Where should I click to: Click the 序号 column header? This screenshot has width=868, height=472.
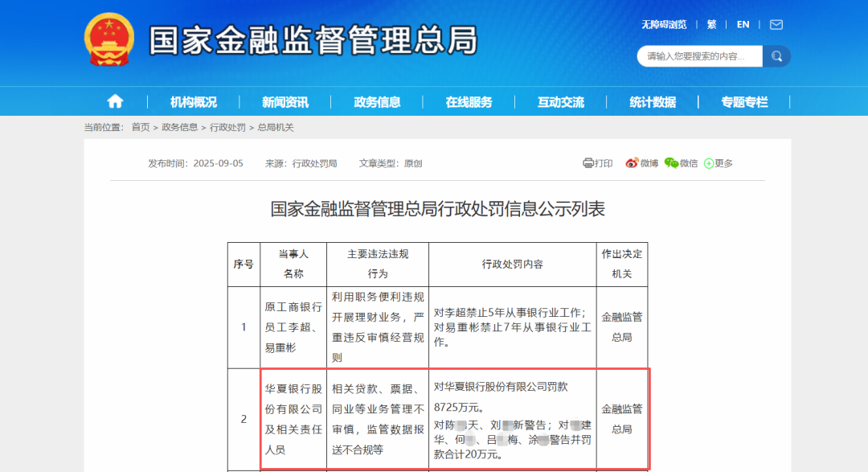pyautogui.click(x=244, y=265)
